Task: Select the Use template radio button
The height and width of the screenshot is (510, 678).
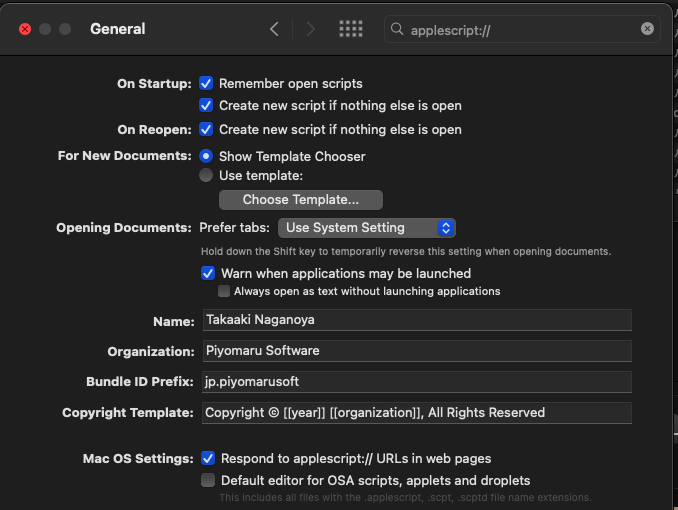Action: (x=206, y=175)
